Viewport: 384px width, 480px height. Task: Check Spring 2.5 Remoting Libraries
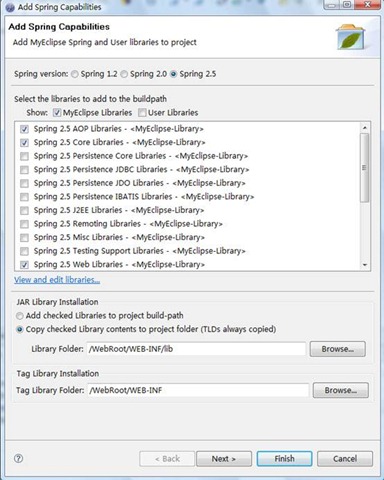(24, 224)
